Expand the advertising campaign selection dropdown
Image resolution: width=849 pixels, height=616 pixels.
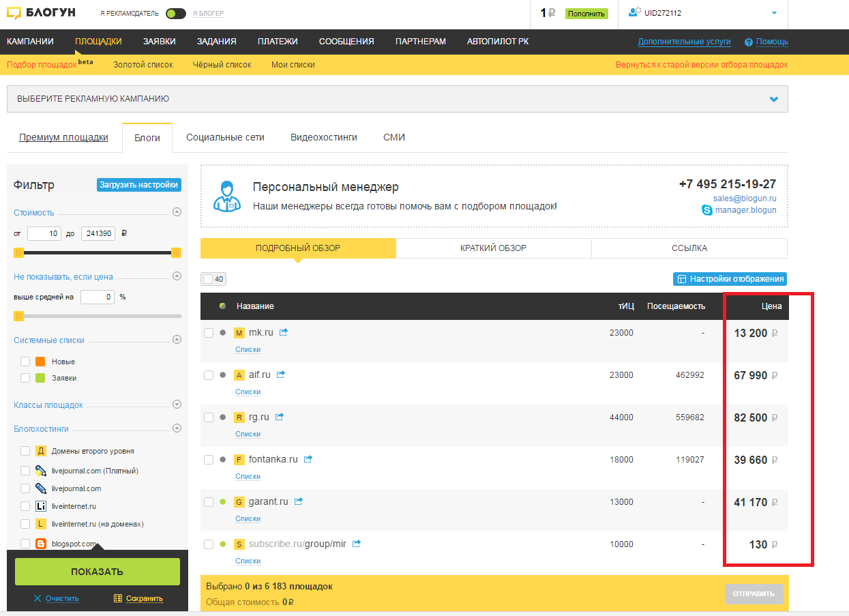[773, 99]
